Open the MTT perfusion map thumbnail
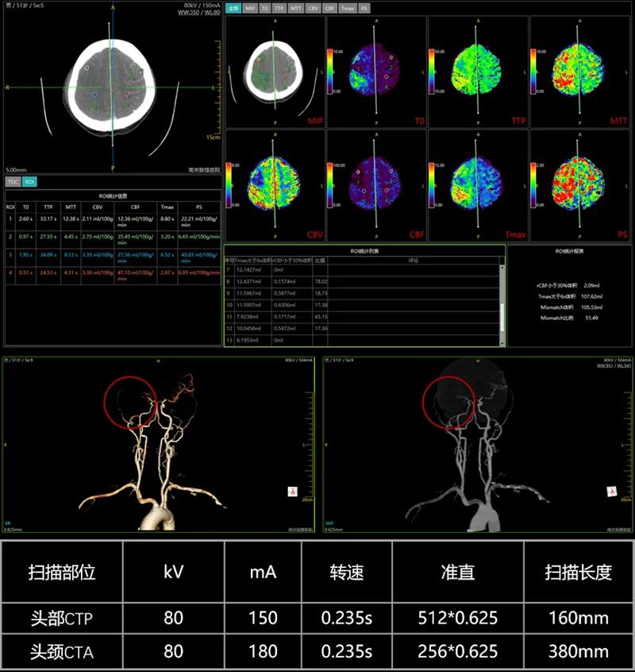Viewport: 635px width, 672px height. (579, 72)
